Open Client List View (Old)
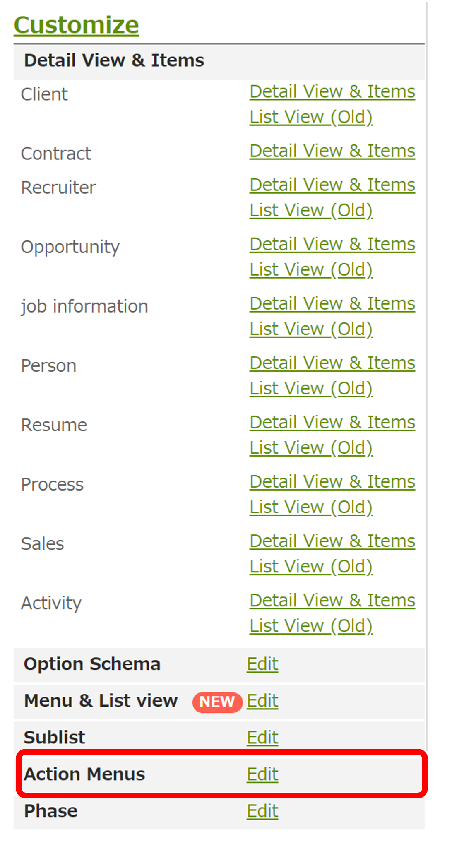The width and height of the screenshot is (476, 868). point(311,117)
